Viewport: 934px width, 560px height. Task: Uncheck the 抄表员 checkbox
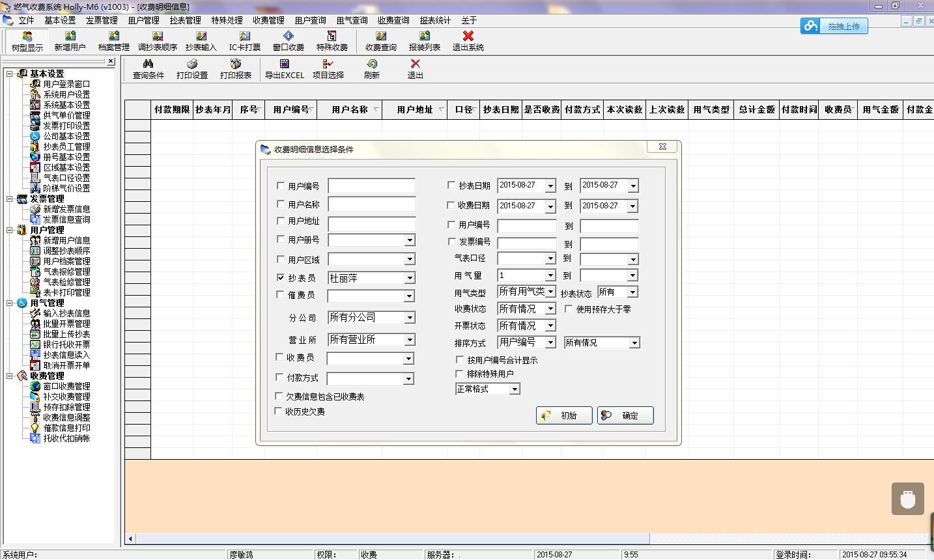point(281,277)
